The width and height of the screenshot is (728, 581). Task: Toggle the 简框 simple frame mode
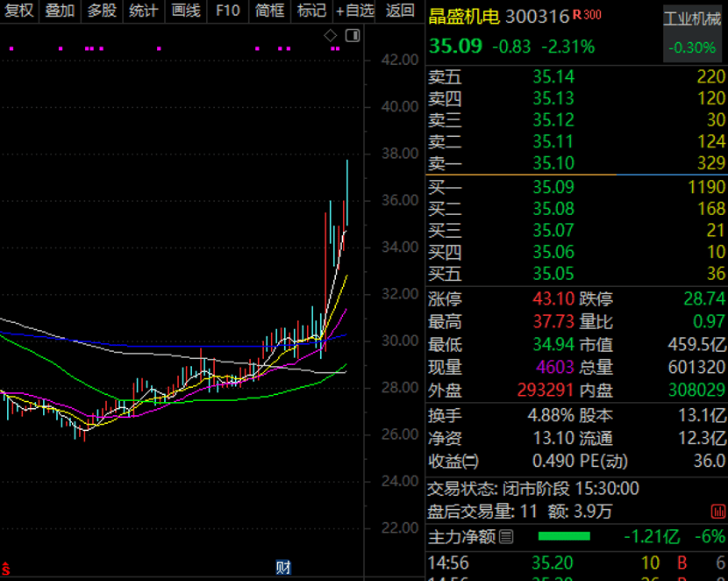tap(269, 11)
